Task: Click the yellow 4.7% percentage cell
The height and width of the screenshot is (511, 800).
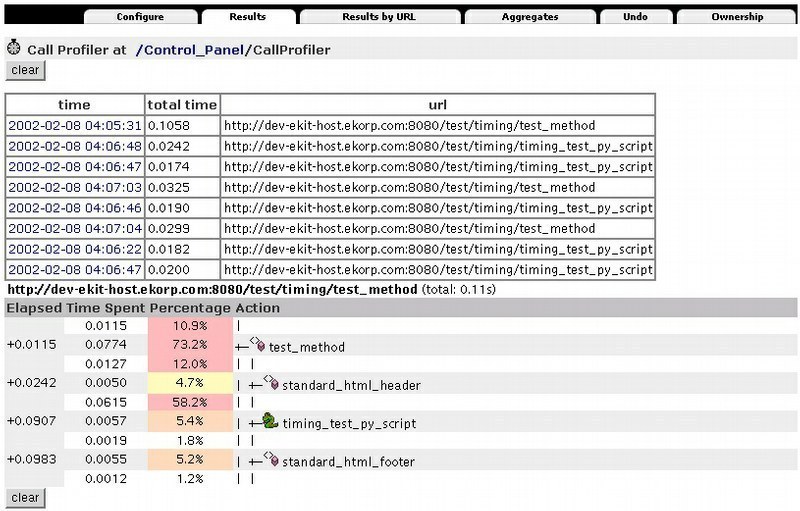Action: [189, 384]
